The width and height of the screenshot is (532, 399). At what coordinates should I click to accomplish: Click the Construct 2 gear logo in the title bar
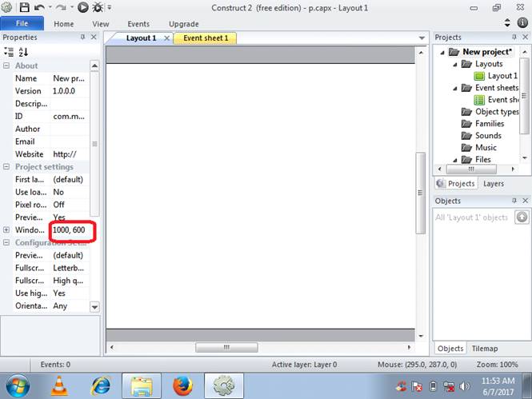(x=6, y=7)
